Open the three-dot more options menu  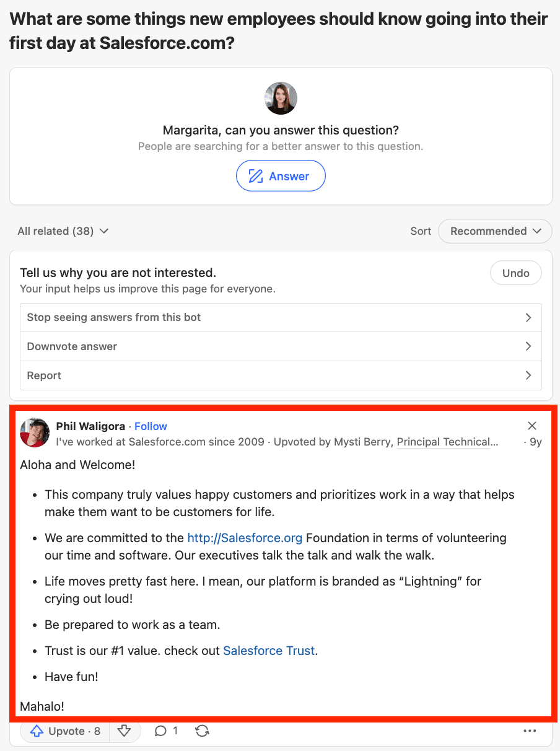[530, 731]
